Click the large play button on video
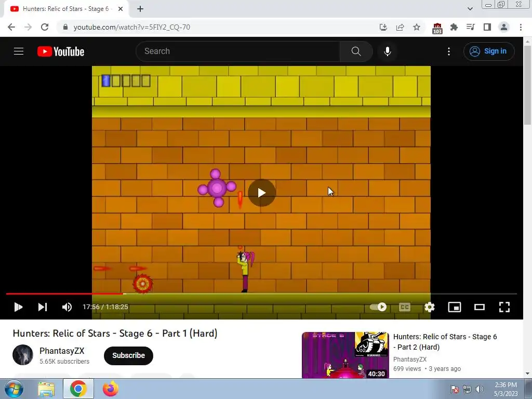532x399 pixels. coord(262,193)
